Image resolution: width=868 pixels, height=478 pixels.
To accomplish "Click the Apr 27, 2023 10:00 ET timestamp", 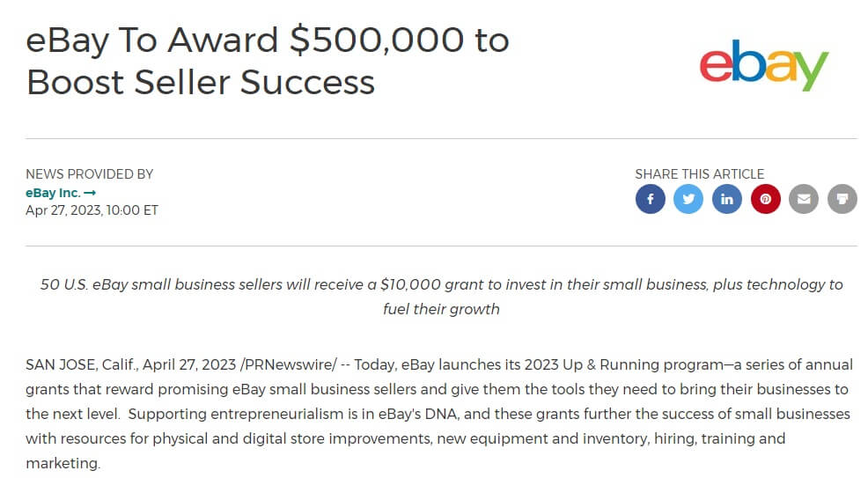I will (92, 210).
